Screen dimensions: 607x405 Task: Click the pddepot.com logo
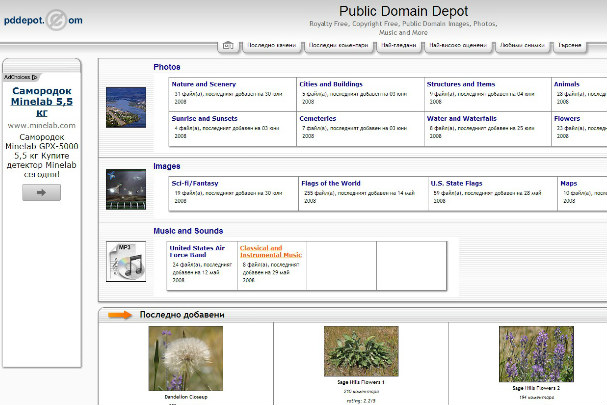tap(43, 20)
